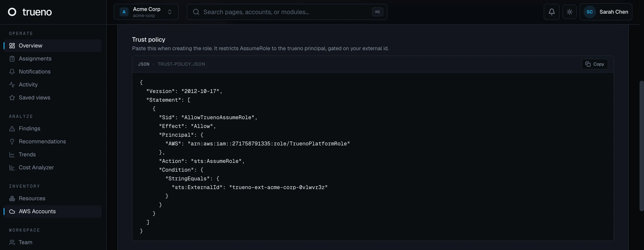Click the "Statement": [ line
644x250 pixels.
168,100
